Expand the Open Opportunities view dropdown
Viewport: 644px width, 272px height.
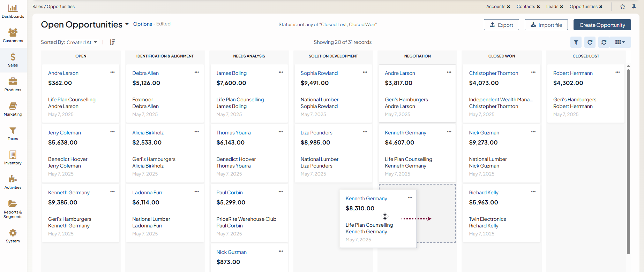pos(127,24)
